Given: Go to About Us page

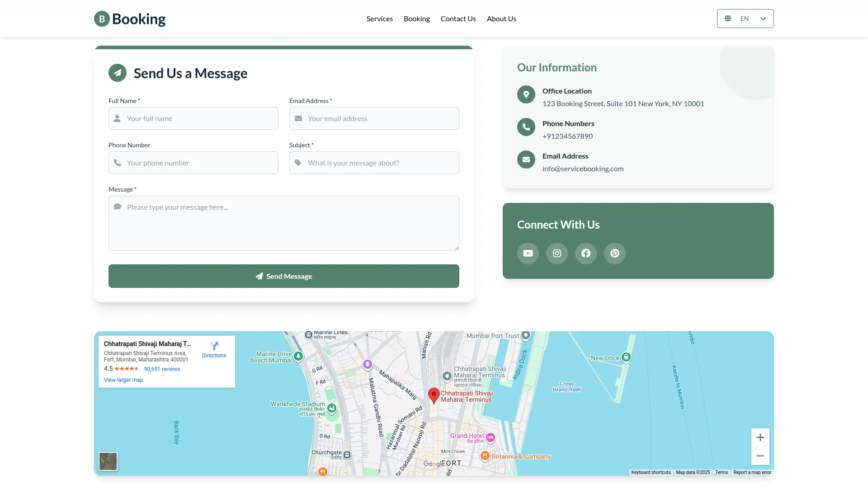Looking at the screenshot, I should (x=501, y=19).
